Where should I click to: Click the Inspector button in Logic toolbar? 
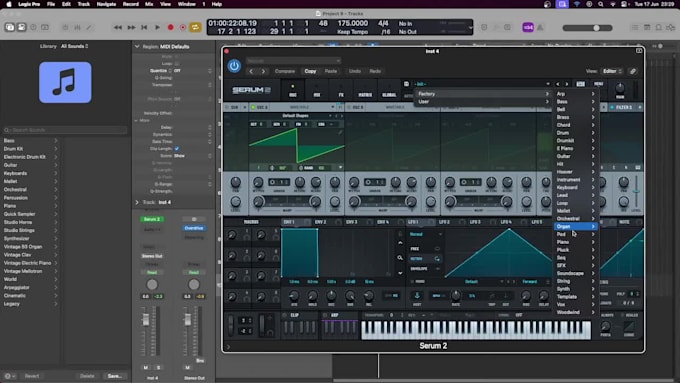21,27
